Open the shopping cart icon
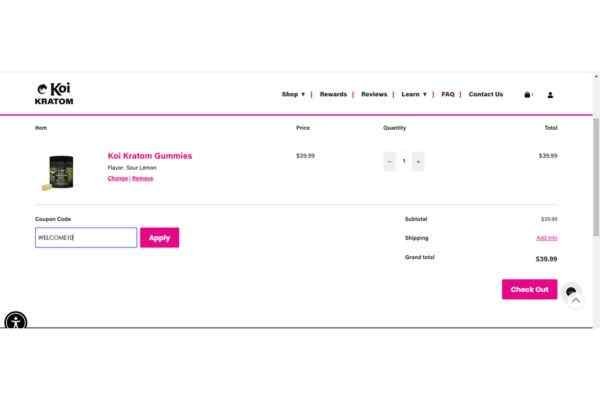Image resolution: width=600 pixels, height=400 pixels. point(527,95)
